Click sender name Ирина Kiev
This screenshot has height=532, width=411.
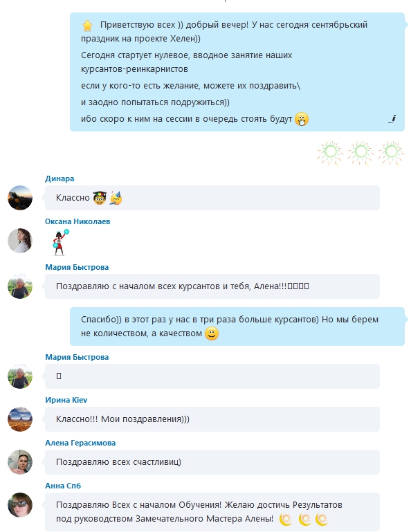66,400
